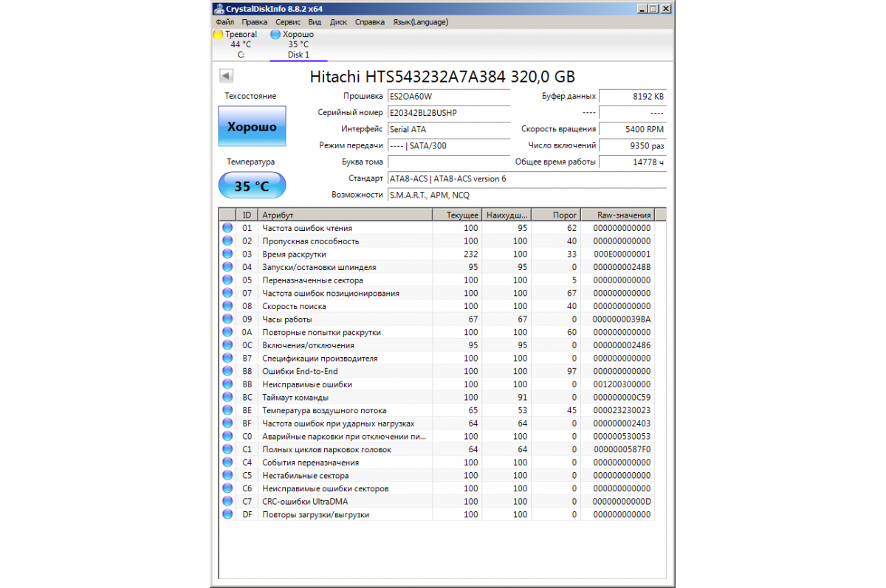
Task: Click the yellow status circle for disk C:
Action: [x=218, y=34]
